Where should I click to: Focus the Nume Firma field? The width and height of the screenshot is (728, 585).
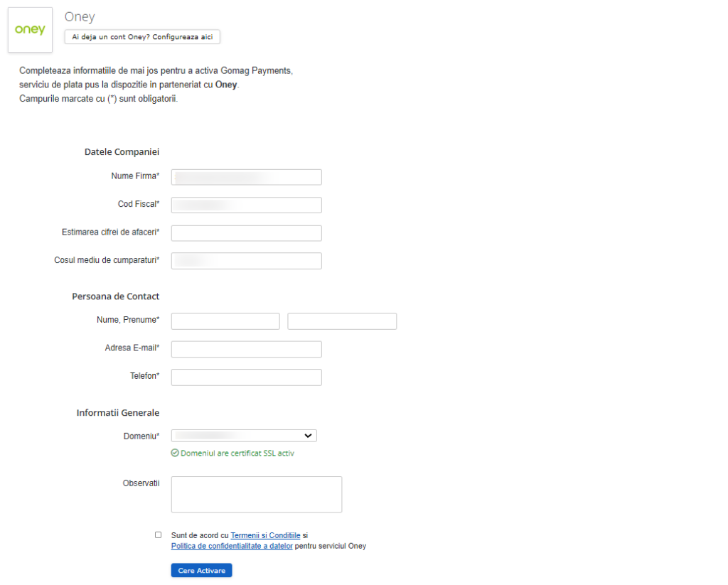point(246,177)
